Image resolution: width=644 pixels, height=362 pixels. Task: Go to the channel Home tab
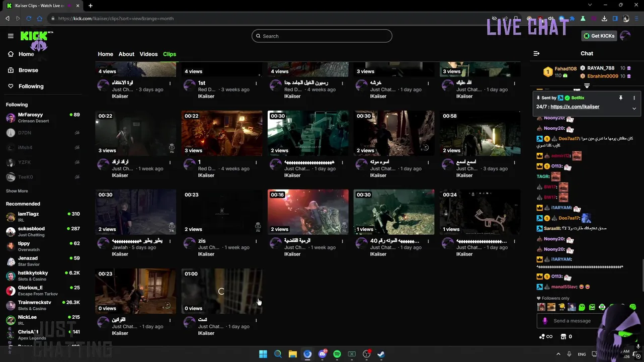pos(105,54)
